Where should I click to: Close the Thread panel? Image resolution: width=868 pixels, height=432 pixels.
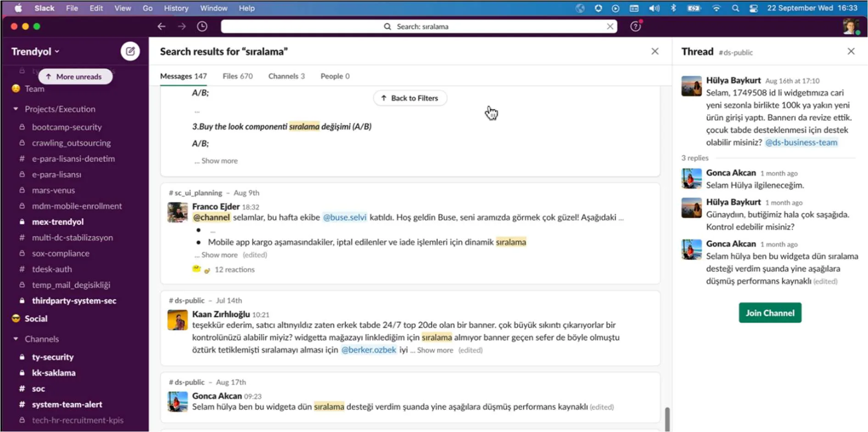click(851, 51)
